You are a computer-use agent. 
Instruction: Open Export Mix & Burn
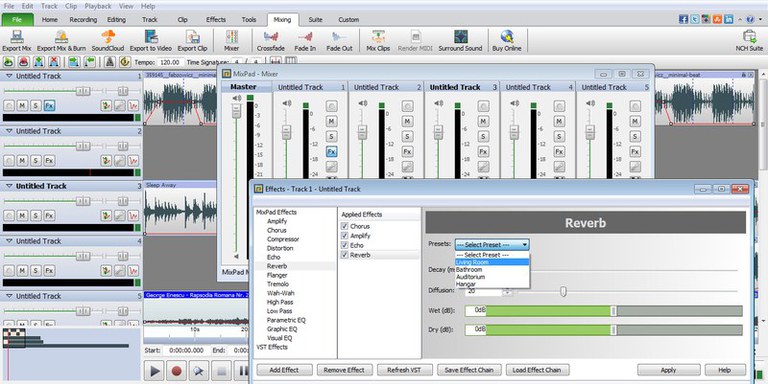click(61, 40)
